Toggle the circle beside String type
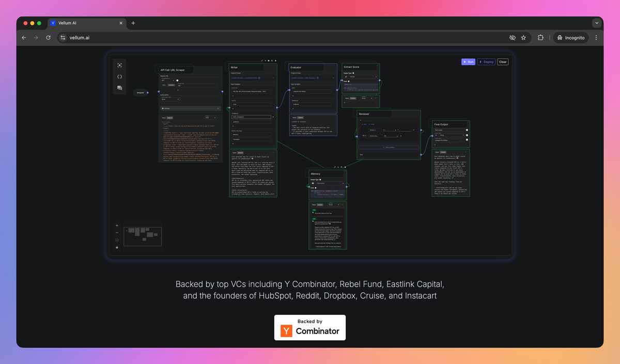This screenshot has width=620, height=364. (x=467, y=135)
